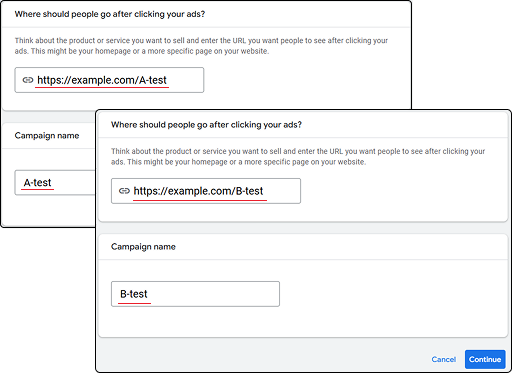512x373 pixels.
Task: Focus the A-test campaign name field
Action: pyautogui.click(x=55, y=183)
